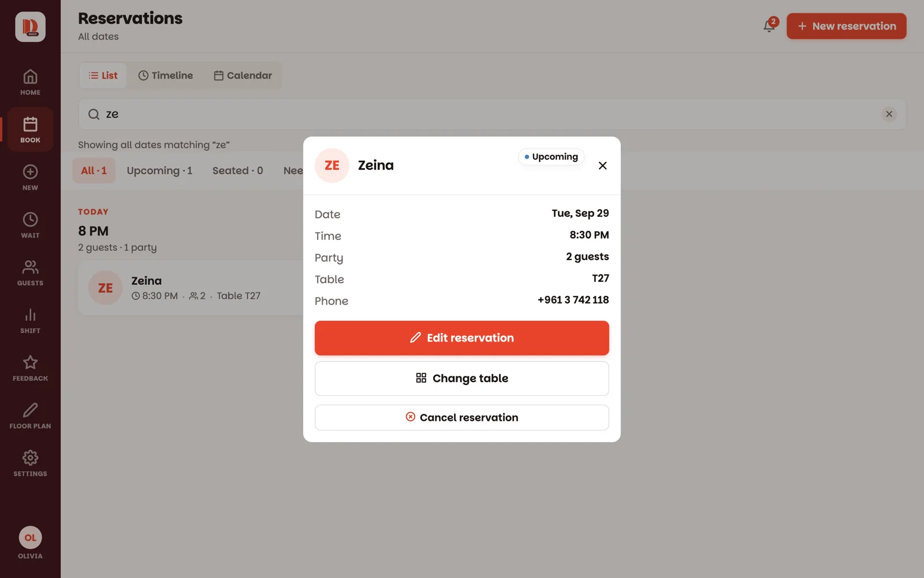The width and height of the screenshot is (924, 578).
Task: Click the search input containing "ze"
Action: (x=492, y=114)
